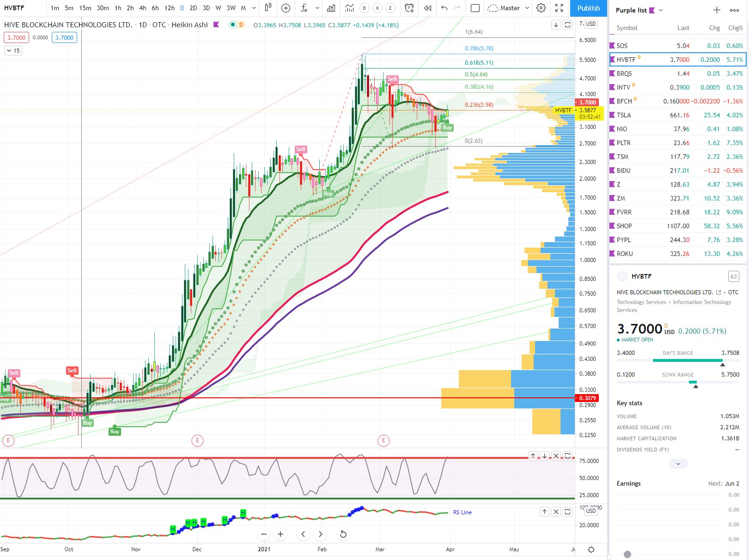Screen dimensions: 749x560
Task: Open financials bar chart icon
Action: (x=331, y=8)
